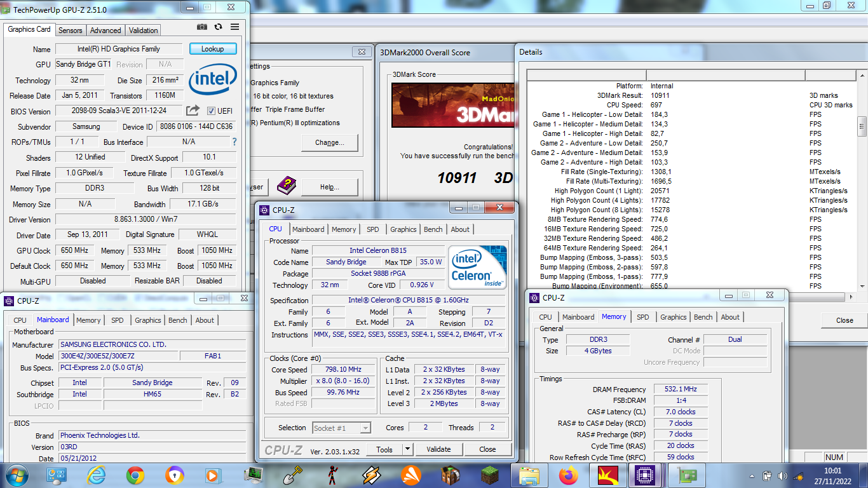This screenshot has width=868, height=488.
Task: Click volume speaker icon in system tray
Action: 782,475
